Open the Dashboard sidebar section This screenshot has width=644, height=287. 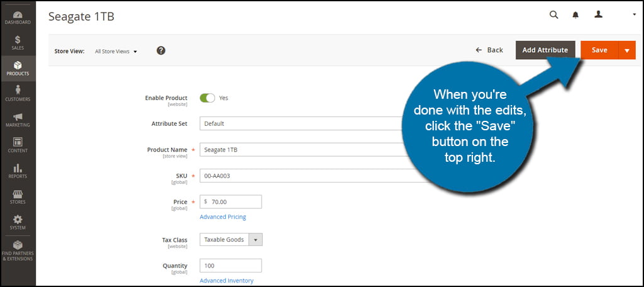pyautogui.click(x=18, y=18)
